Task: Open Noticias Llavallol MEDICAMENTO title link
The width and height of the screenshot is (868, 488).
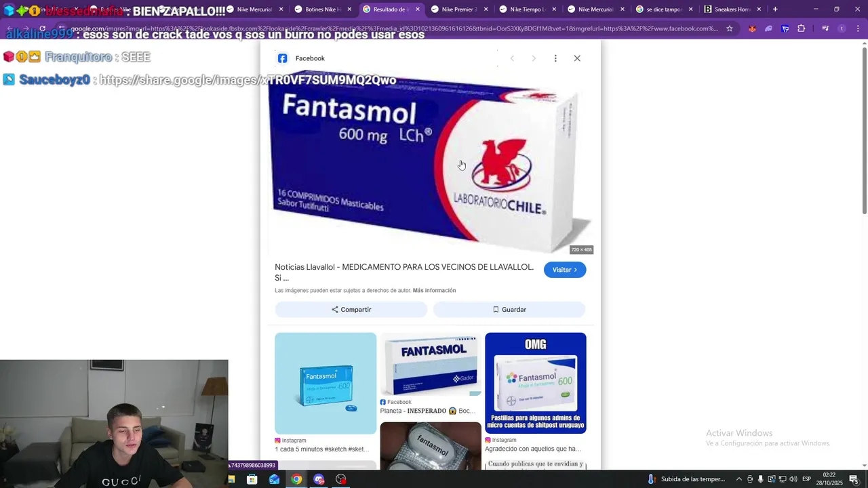Action: click(404, 272)
